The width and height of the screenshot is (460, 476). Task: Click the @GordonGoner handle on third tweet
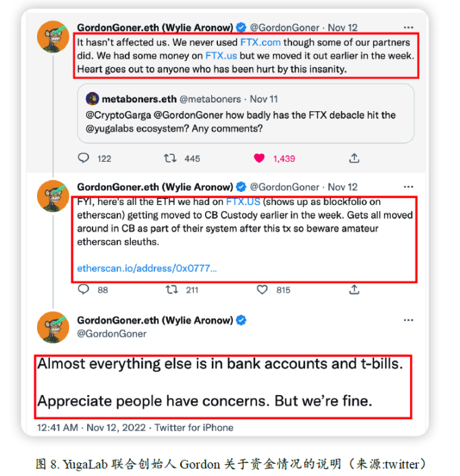pyautogui.click(x=112, y=333)
